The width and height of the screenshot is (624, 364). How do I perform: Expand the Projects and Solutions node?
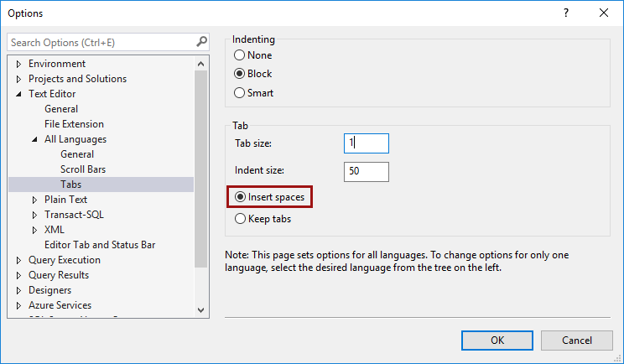pyautogui.click(x=18, y=79)
